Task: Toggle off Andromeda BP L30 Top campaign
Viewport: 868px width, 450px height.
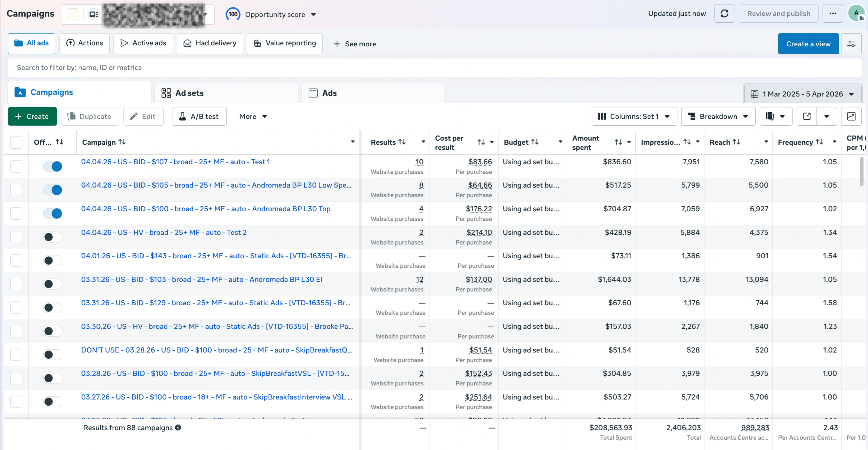Action: 53,213
